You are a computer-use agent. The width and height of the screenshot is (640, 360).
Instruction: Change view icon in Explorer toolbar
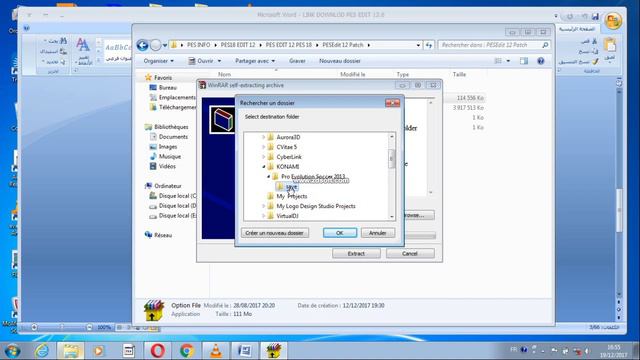point(498,61)
